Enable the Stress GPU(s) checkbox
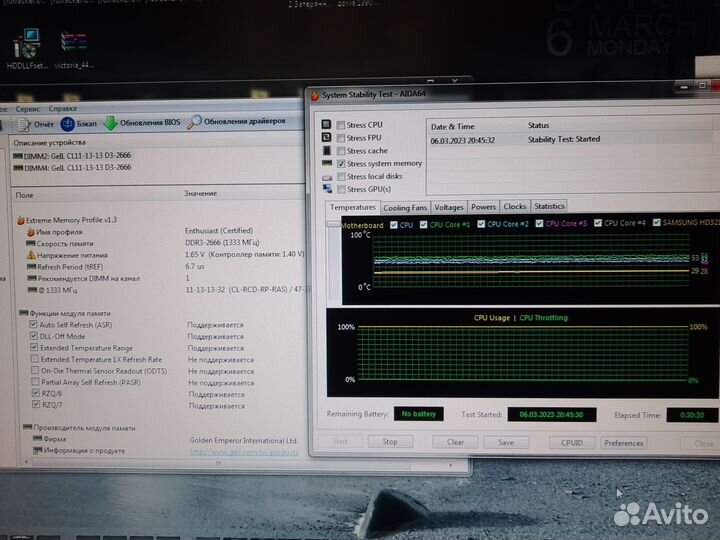This screenshot has height=540, width=720. tap(342, 189)
